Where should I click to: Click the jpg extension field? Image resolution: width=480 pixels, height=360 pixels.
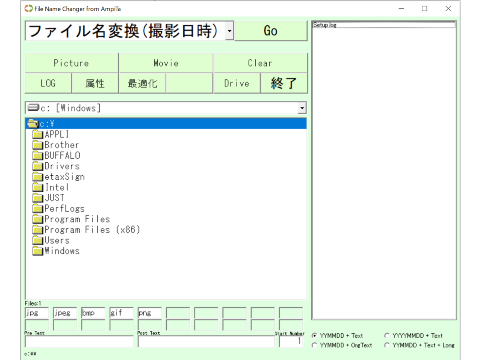click(x=37, y=313)
